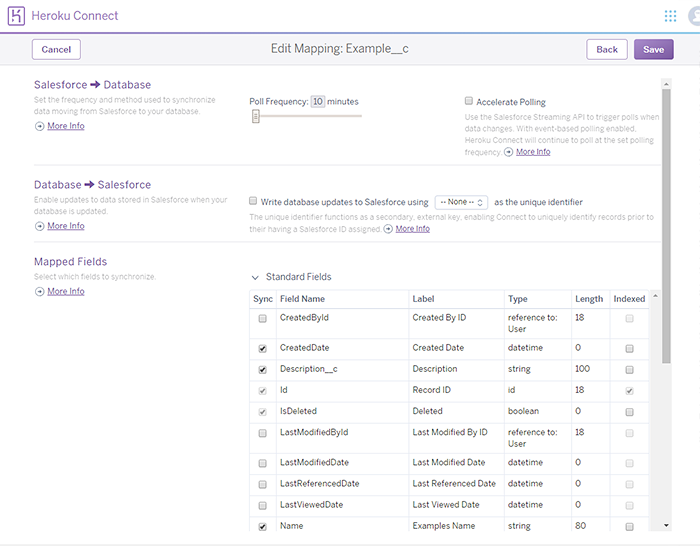Check Sync for LastModifiedDate field
Screen dimensions: 700x546
(x=262, y=463)
